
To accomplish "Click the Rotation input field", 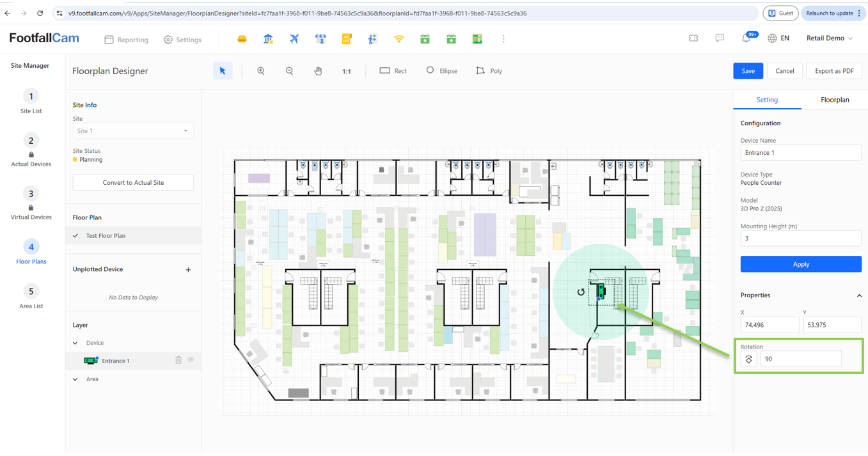I will pos(801,359).
